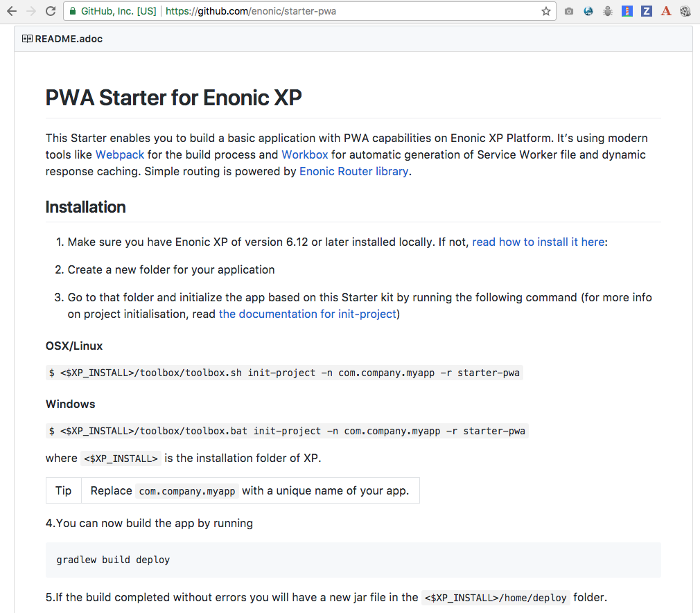Open the Enonic Router library link
700x613 pixels.
pyautogui.click(x=353, y=171)
